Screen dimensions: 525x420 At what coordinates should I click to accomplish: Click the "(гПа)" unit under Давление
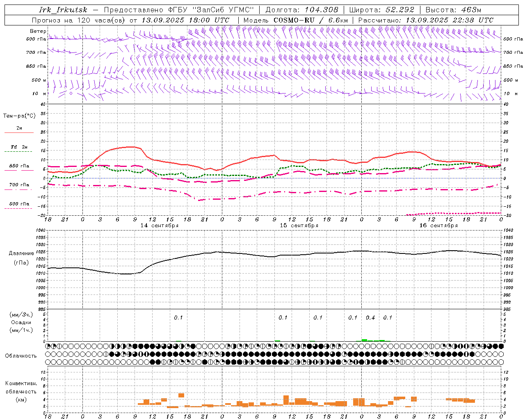pos(21,263)
